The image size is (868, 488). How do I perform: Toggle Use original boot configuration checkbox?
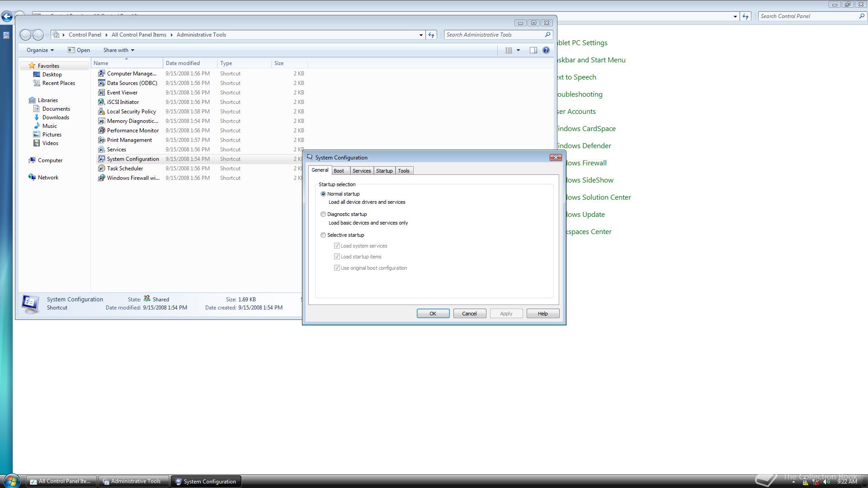point(337,268)
